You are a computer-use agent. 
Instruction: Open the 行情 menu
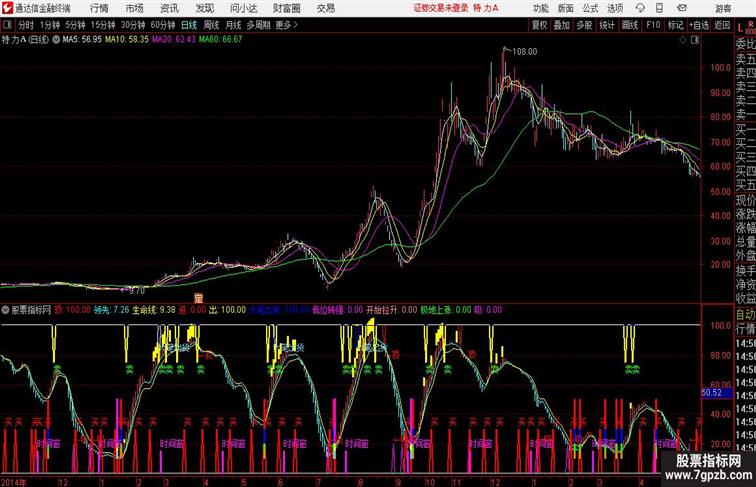coord(99,8)
